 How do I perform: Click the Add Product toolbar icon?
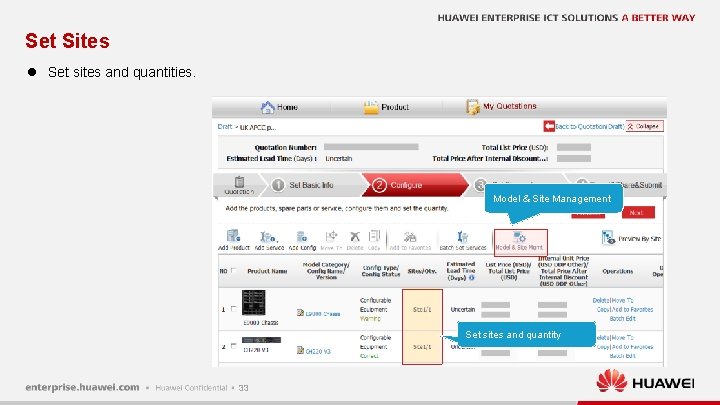tap(234, 240)
